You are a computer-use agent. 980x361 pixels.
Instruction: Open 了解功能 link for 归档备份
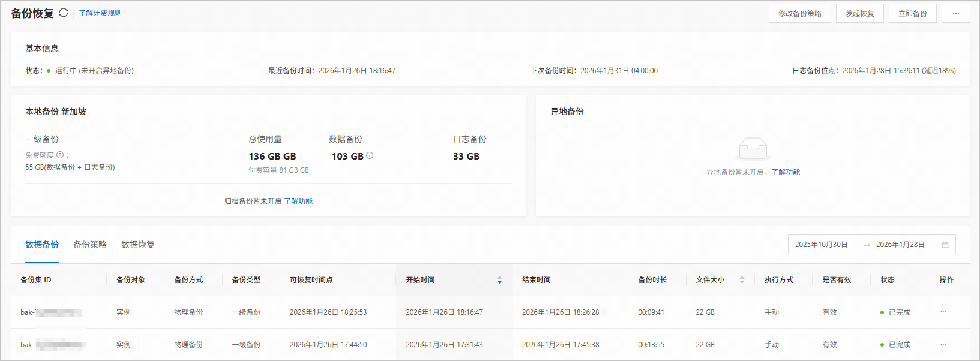coord(298,201)
